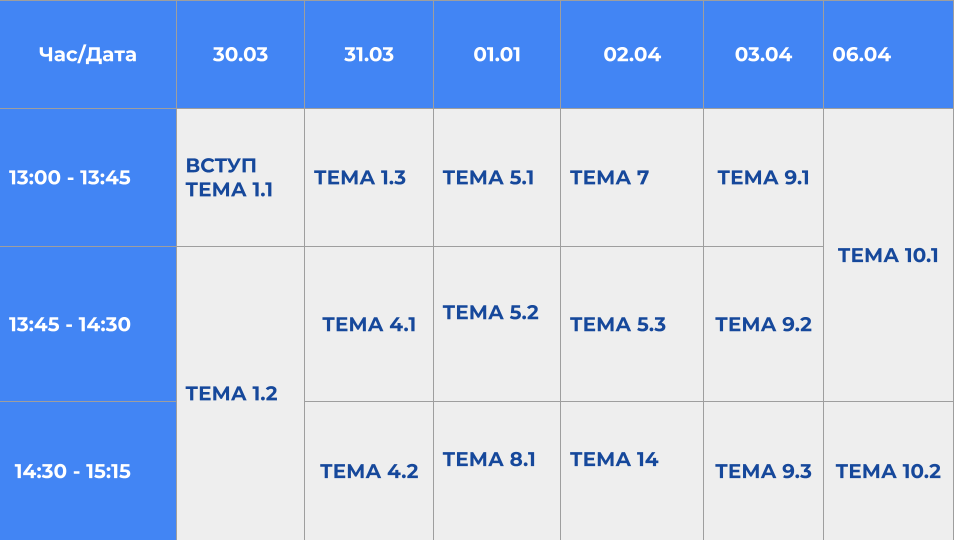Open the ТЕМА 10.1 cell
The width and height of the screenshot is (960, 540).
coord(888,255)
